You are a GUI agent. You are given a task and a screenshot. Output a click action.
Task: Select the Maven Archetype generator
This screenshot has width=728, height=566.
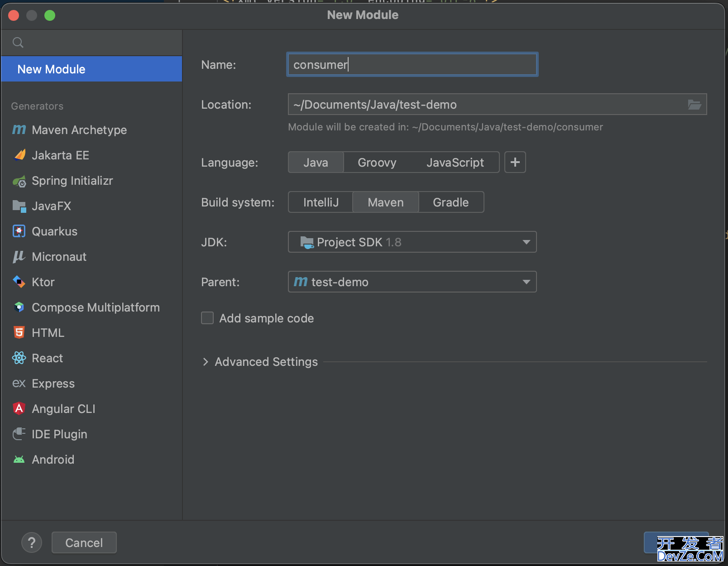92,130
